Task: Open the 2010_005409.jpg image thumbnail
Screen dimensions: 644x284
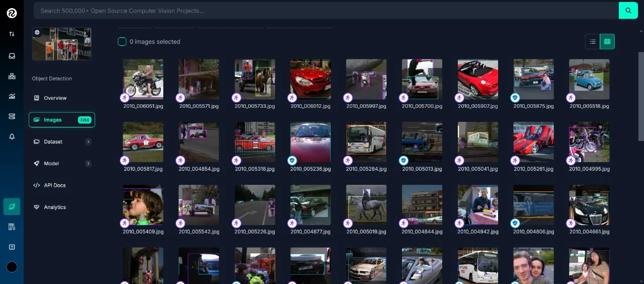Action: 143,204
